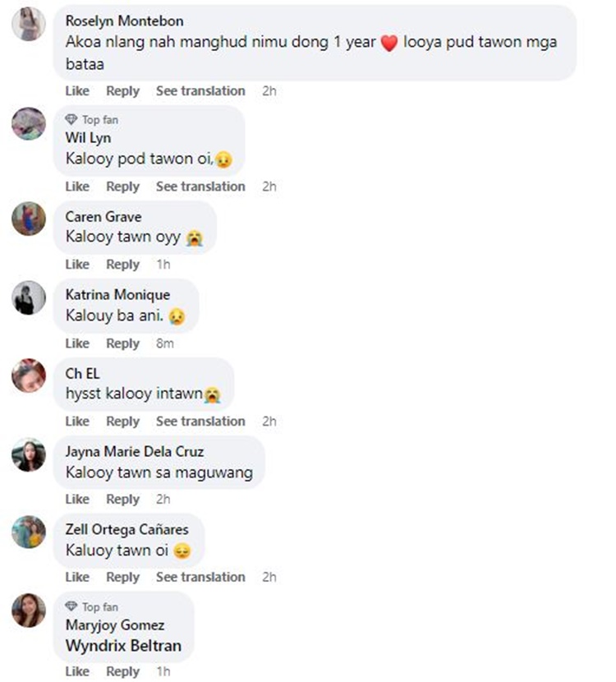Click Wil Lyn's avatar thumbnail
This screenshot has height=682, width=616.
click(29, 124)
